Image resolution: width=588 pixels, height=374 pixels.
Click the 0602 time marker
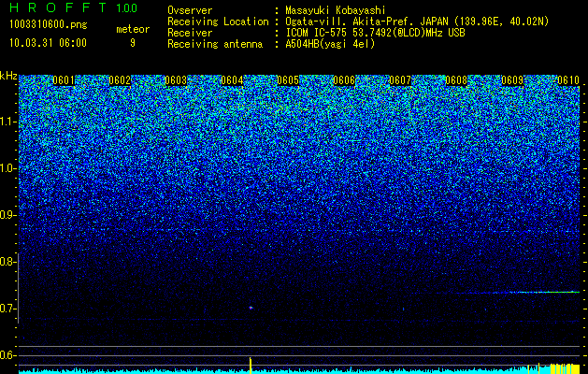(x=120, y=80)
